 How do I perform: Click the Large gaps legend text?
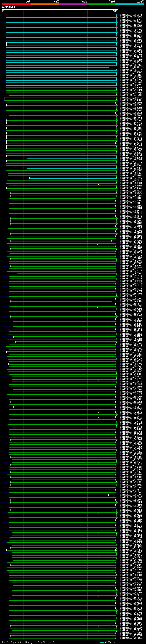(x=28, y=642)
